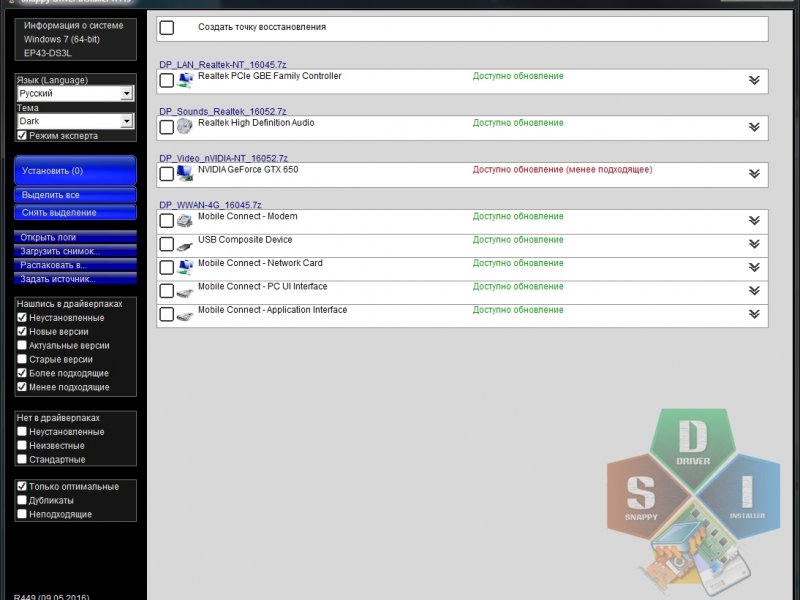
Task: Click the 'Windows 7 (64-bit)' system text
Action: tap(62, 39)
